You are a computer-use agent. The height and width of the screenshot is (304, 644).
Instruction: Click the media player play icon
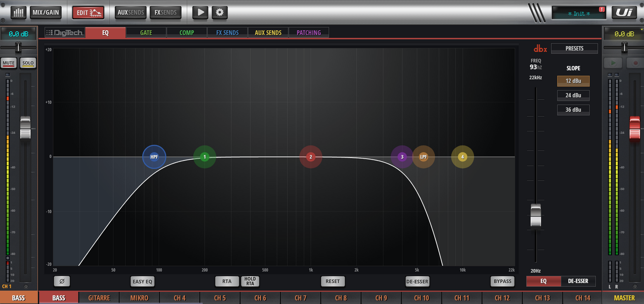[200, 12]
